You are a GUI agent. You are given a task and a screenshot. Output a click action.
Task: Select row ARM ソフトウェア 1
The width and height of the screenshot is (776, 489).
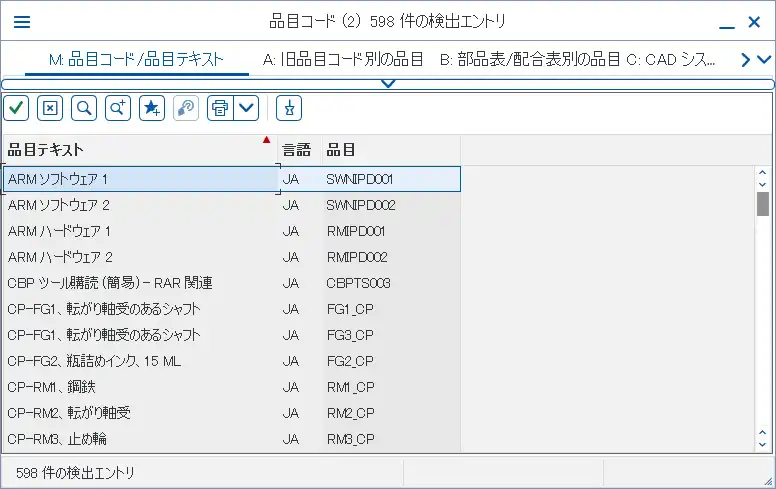tap(232, 179)
